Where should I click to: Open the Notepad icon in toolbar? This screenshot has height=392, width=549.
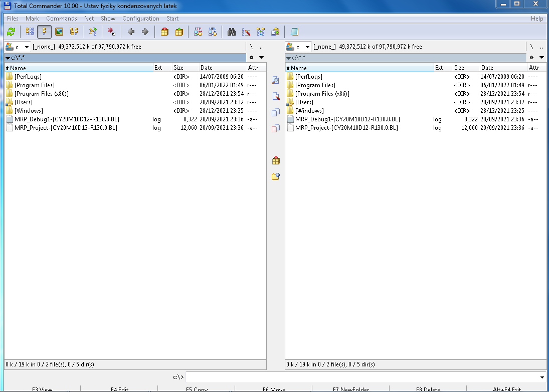point(294,32)
